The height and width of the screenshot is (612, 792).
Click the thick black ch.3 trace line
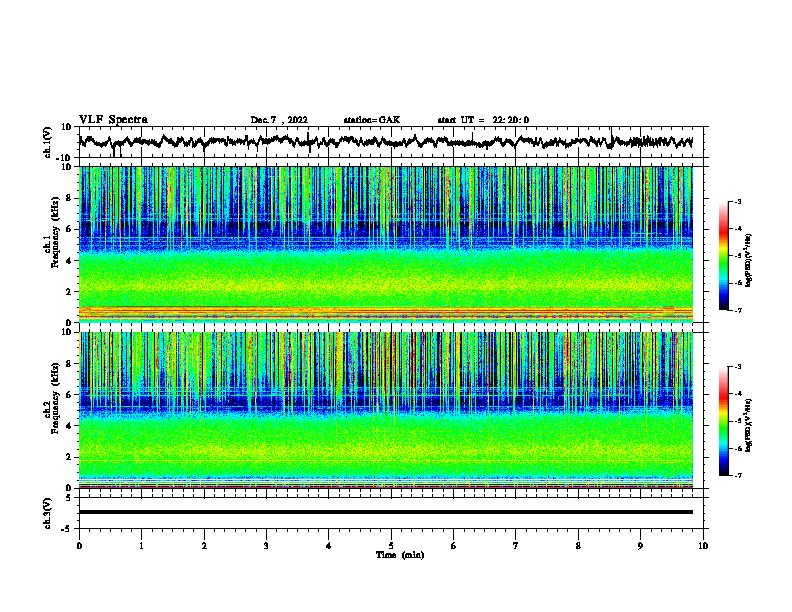(385, 512)
